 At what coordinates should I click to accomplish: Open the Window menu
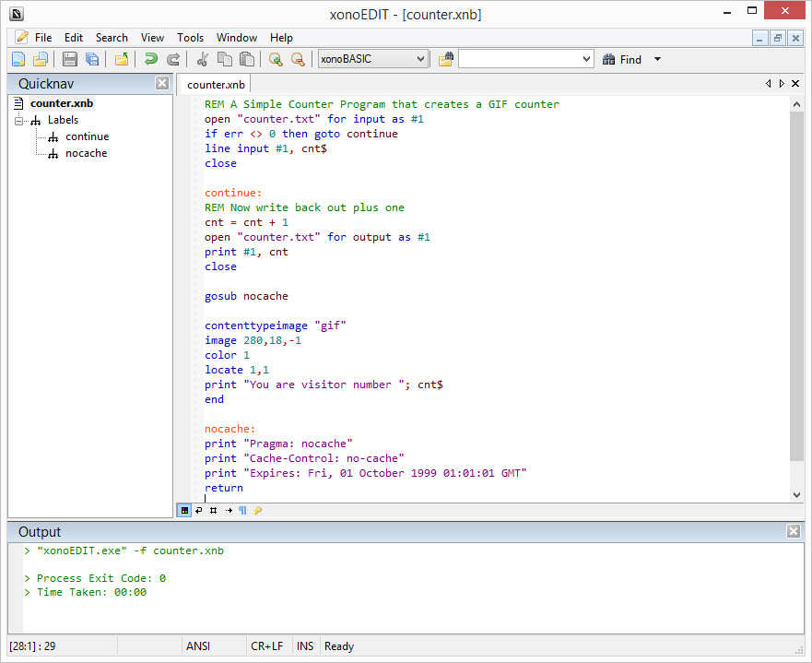click(x=237, y=38)
